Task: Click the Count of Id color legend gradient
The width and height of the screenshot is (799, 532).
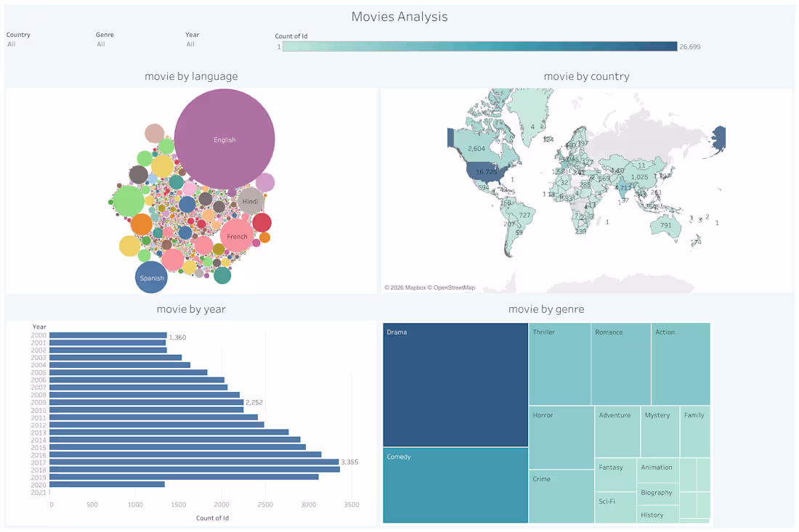Action: [479, 46]
